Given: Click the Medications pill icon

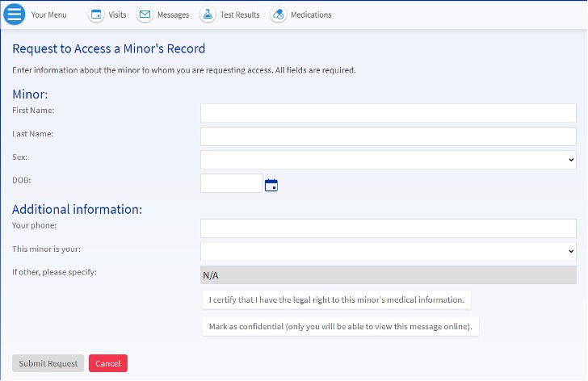Looking at the screenshot, I should [278, 15].
